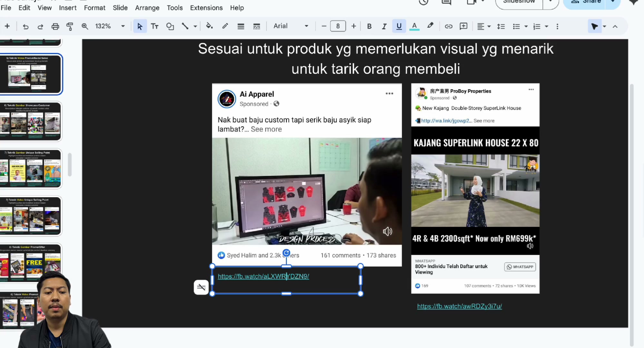Toggle bold formatting

point(369,26)
